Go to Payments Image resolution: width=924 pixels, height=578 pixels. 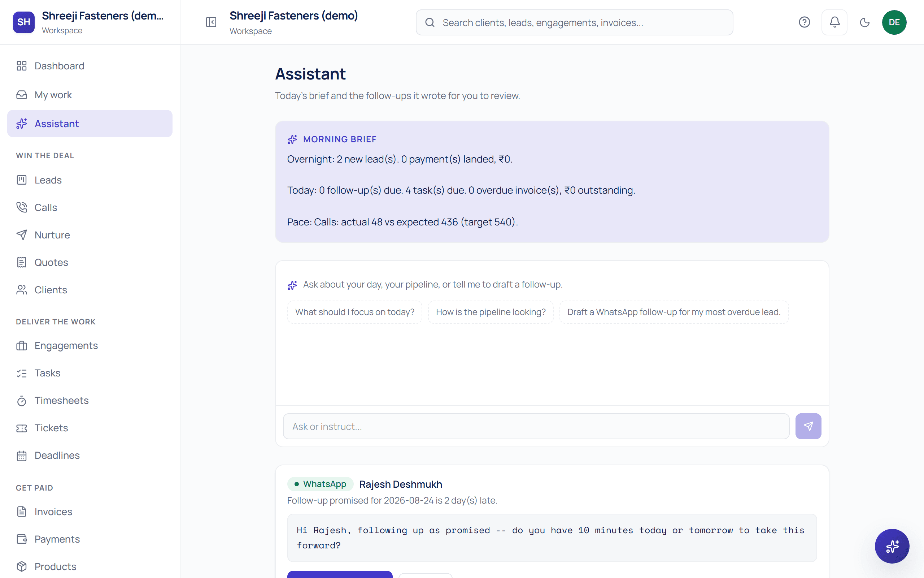[90, 539]
